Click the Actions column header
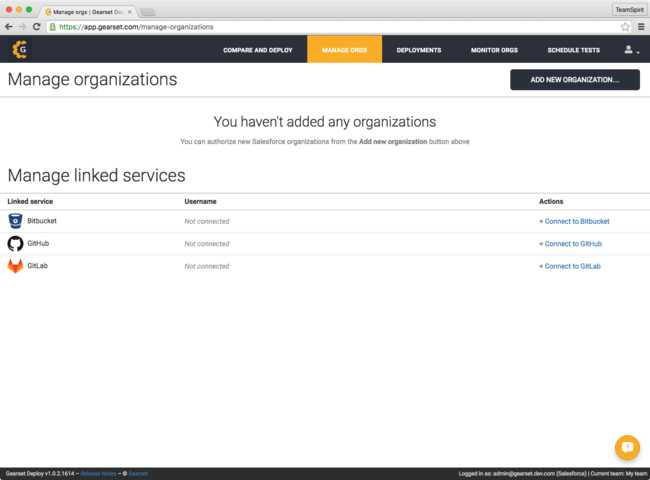This screenshot has width=650, height=480. click(x=551, y=201)
